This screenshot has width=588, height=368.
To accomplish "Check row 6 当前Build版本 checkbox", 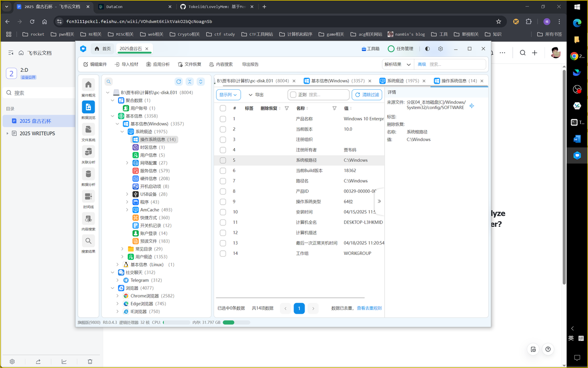I will (223, 171).
